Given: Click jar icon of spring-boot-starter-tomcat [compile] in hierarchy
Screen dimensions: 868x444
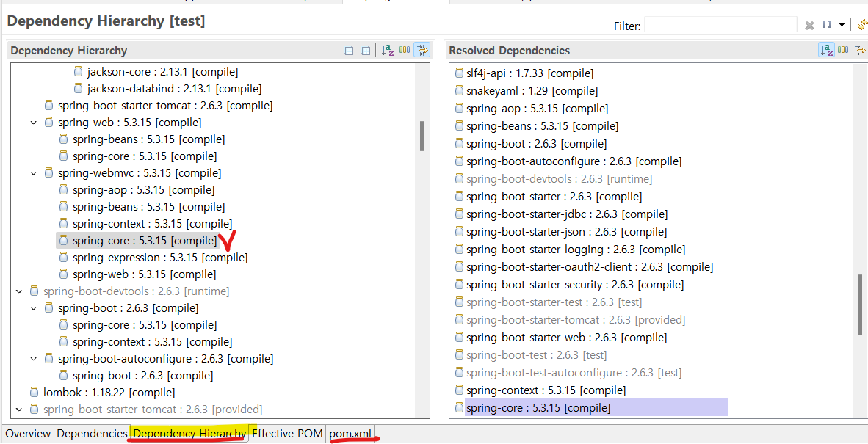Looking at the screenshot, I should tap(48, 106).
